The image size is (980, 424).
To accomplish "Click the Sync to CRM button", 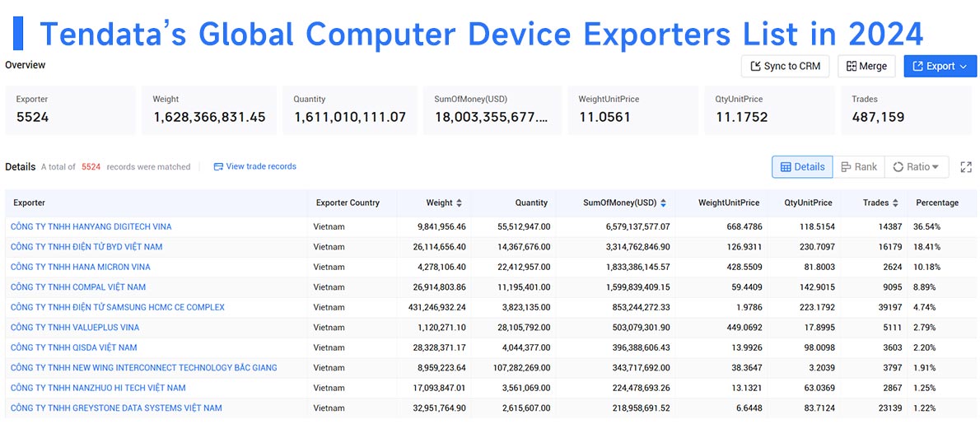I will (x=785, y=66).
